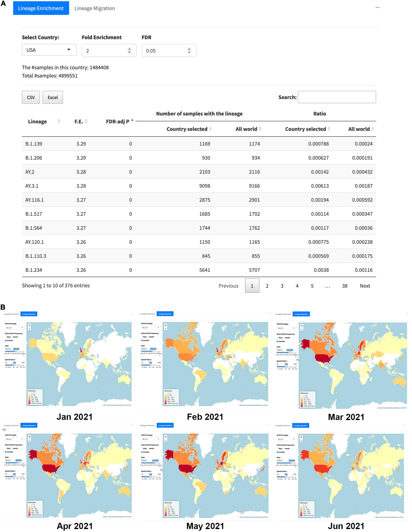Screen dimensions: 412x532
Task: Select weeks frequency in Jan 2021 panel
Action: tap(12, 337)
